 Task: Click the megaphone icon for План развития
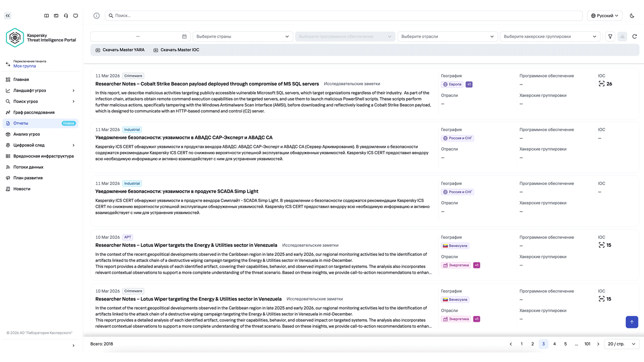tap(8, 178)
